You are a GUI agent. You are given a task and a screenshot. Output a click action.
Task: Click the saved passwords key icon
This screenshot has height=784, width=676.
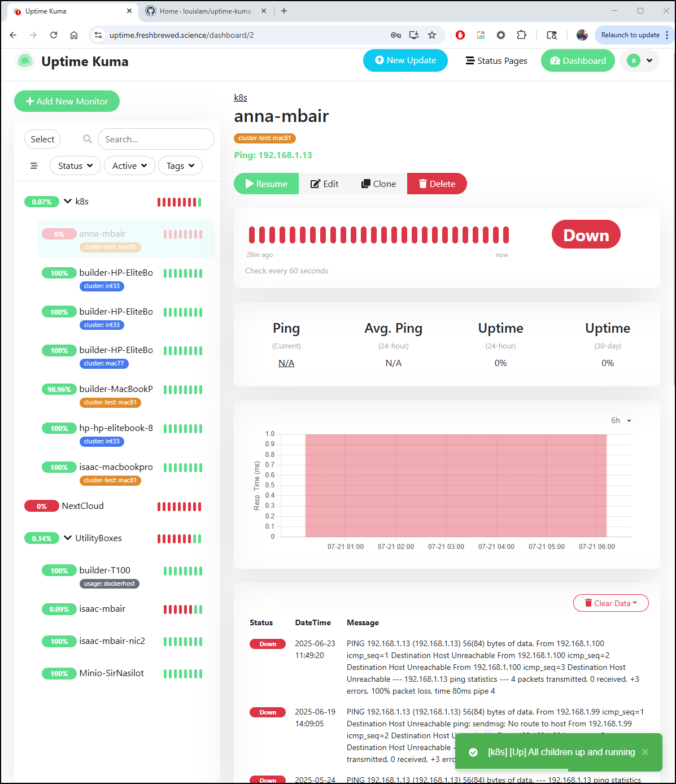tap(396, 35)
